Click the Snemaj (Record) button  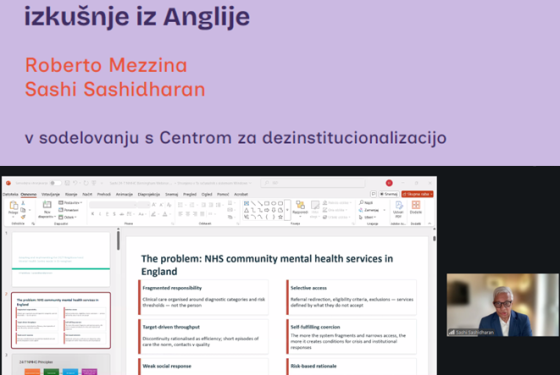[389, 194]
